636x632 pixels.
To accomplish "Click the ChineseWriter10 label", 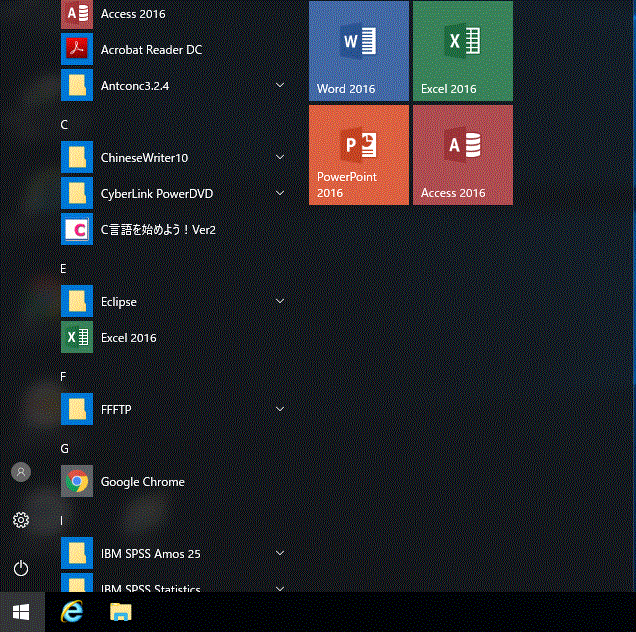I will [x=144, y=157].
